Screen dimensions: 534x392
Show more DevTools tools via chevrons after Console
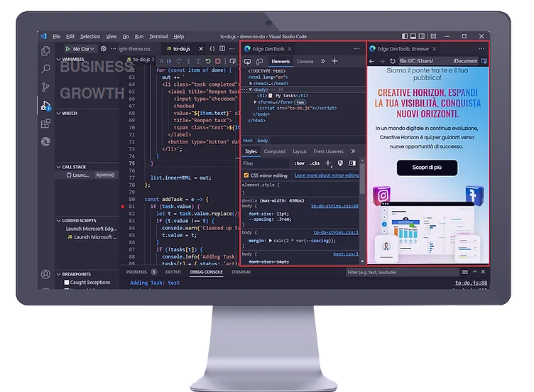click(323, 61)
